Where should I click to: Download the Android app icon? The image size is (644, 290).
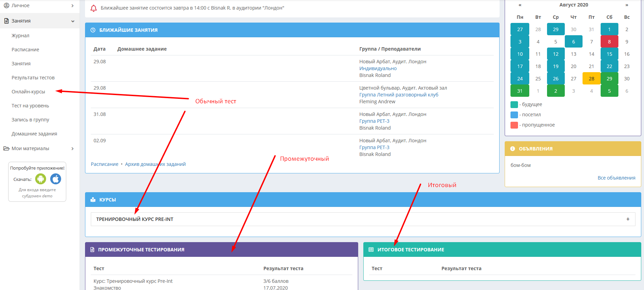point(41,179)
